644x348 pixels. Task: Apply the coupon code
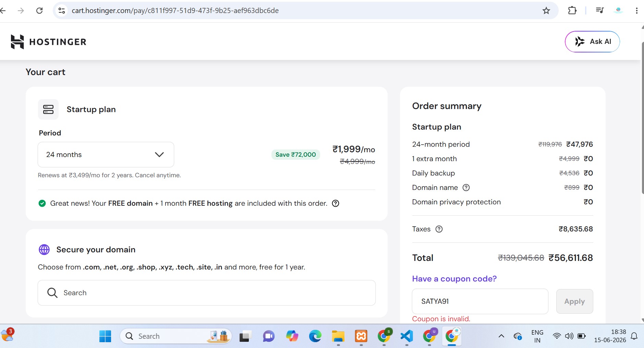pyautogui.click(x=575, y=301)
